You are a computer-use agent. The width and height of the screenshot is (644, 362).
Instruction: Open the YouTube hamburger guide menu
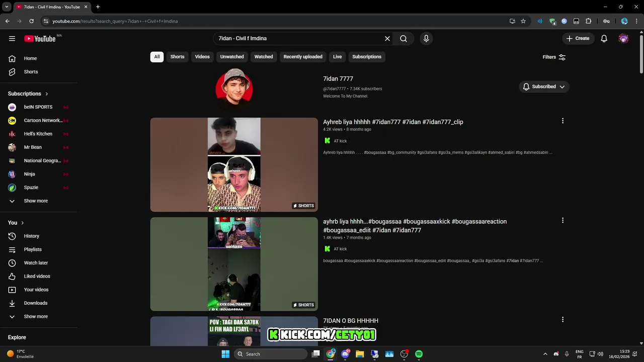coord(12,38)
